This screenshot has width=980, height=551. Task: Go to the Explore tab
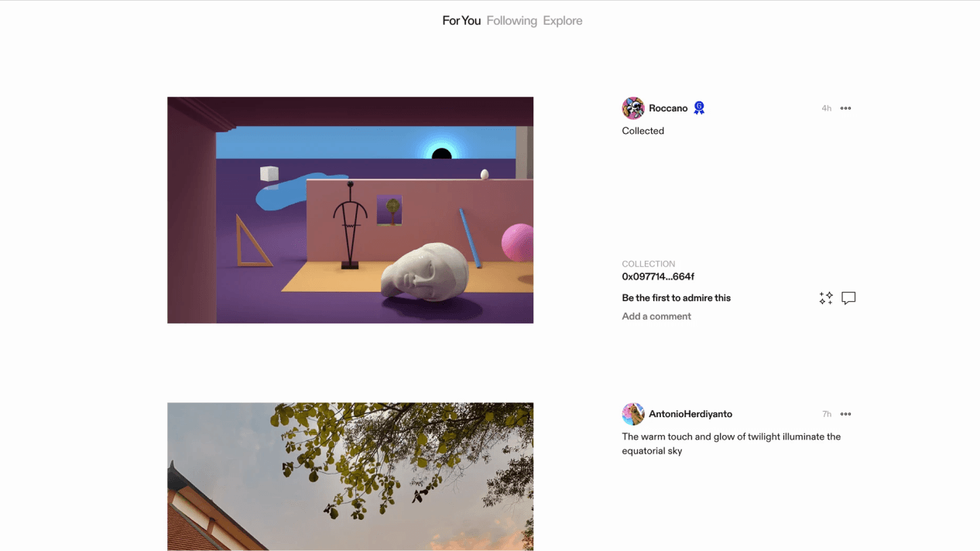pyautogui.click(x=563, y=21)
